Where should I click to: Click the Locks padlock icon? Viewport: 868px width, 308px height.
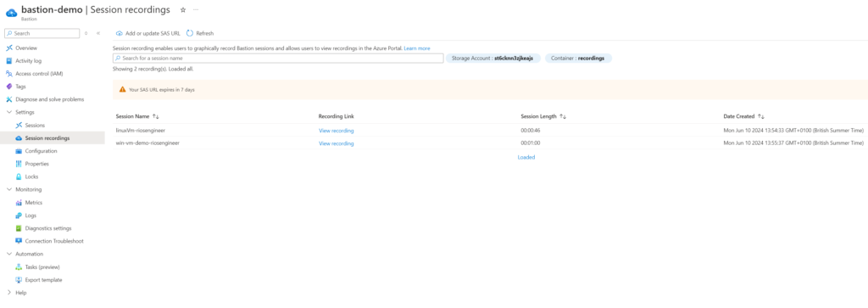[19, 176]
